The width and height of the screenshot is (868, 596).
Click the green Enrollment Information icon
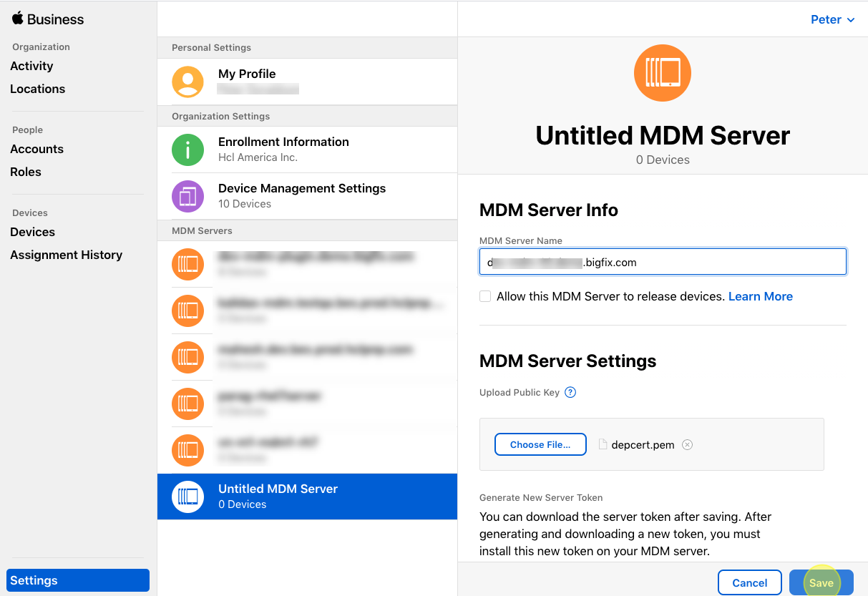pos(187,150)
